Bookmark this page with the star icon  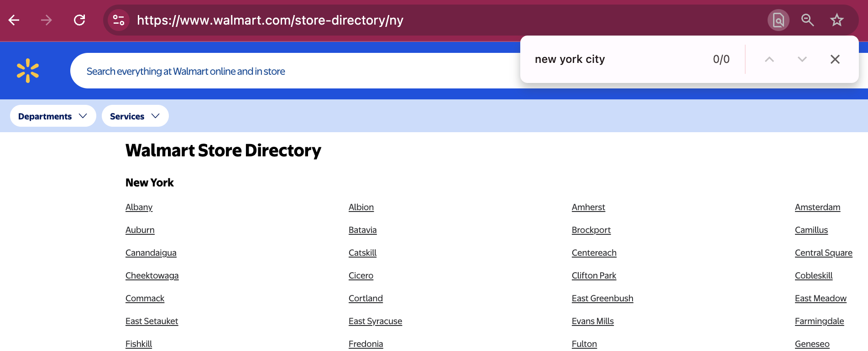837,20
